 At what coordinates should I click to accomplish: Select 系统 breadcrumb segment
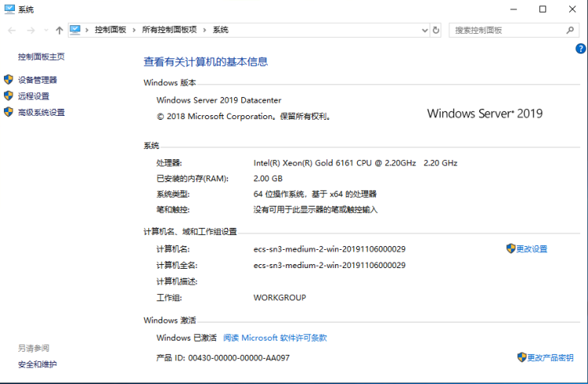point(221,30)
